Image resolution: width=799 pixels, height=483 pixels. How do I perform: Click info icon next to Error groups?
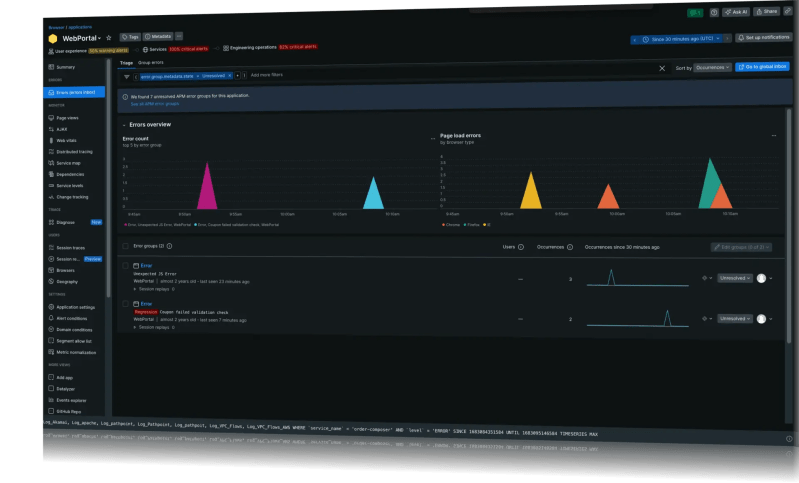point(169,246)
